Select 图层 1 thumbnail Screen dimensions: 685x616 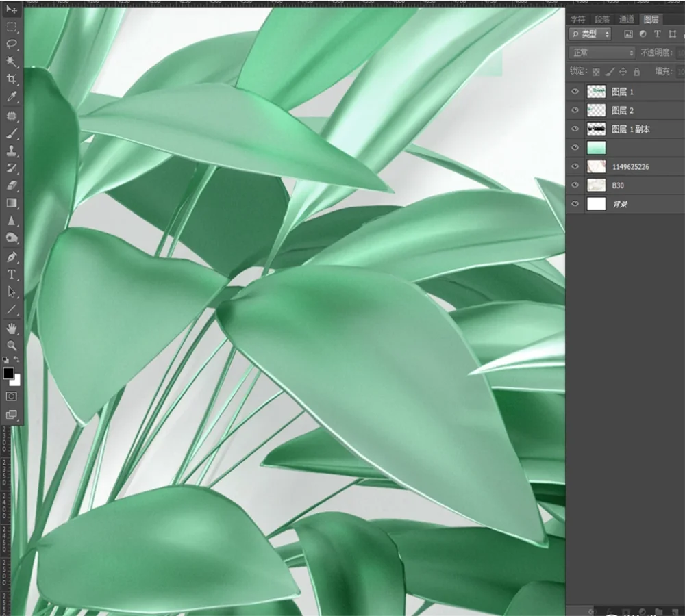pyautogui.click(x=597, y=91)
